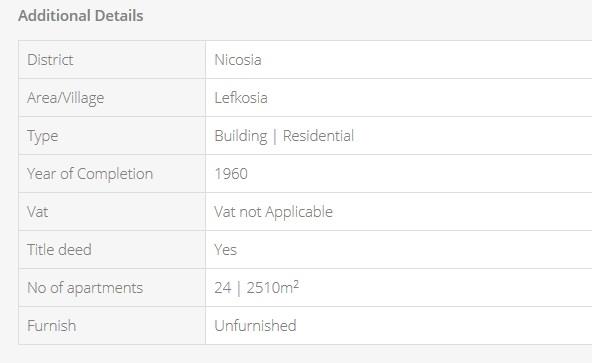Image resolution: width=592 pixels, height=363 pixels.
Task: Click the Yes title deed value
Action: 225,250
